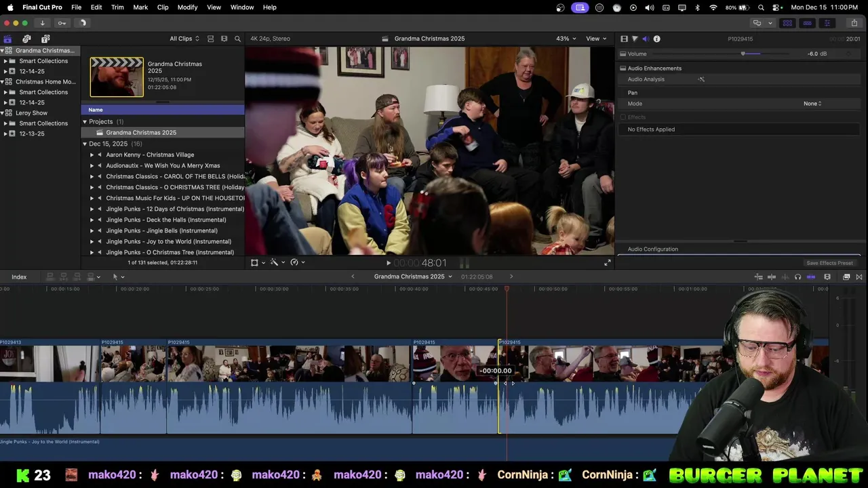Expand Aaron Kenny - Christmas Village clip
This screenshot has width=868, height=488.
point(92,155)
